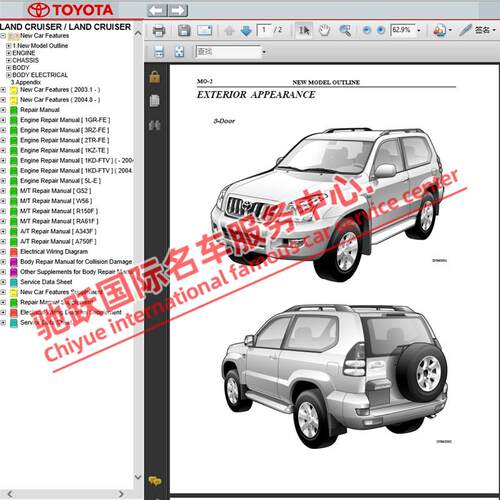Open the sign menu dropdown arrow

point(494,30)
